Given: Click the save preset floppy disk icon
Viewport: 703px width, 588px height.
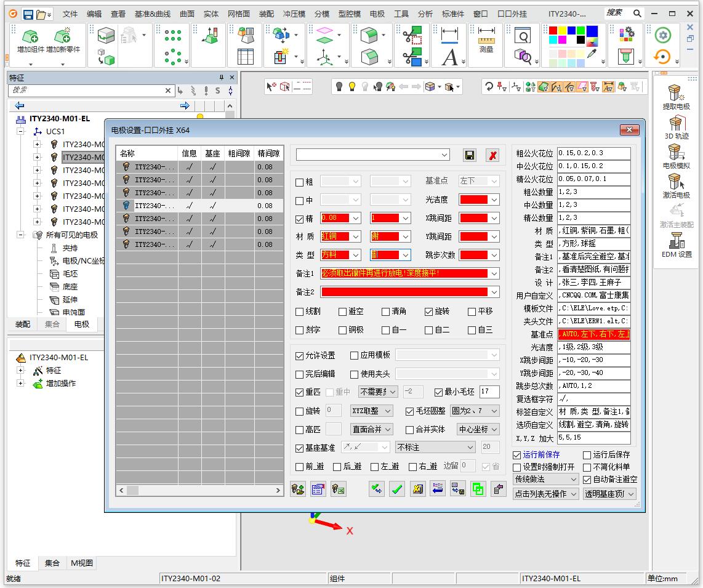Looking at the screenshot, I should point(470,155).
